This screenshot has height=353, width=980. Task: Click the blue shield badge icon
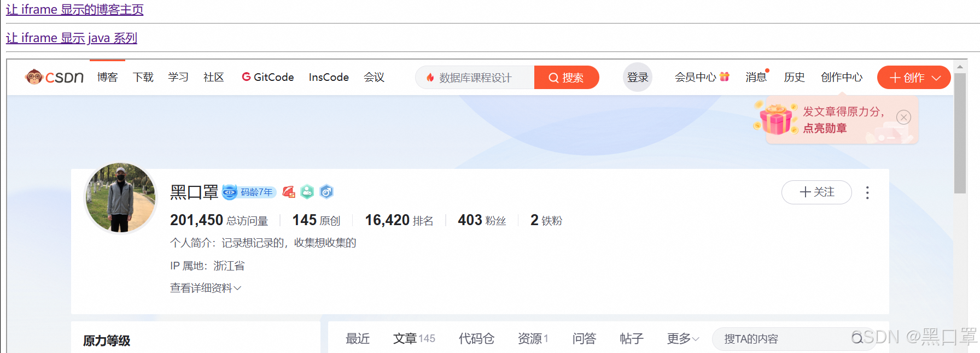pyautogui.click(x=326, y=192)
